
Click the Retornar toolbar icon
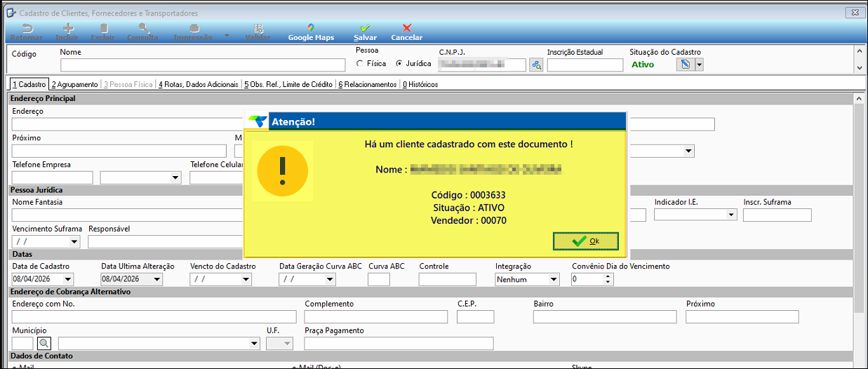[x=27, y=29]
